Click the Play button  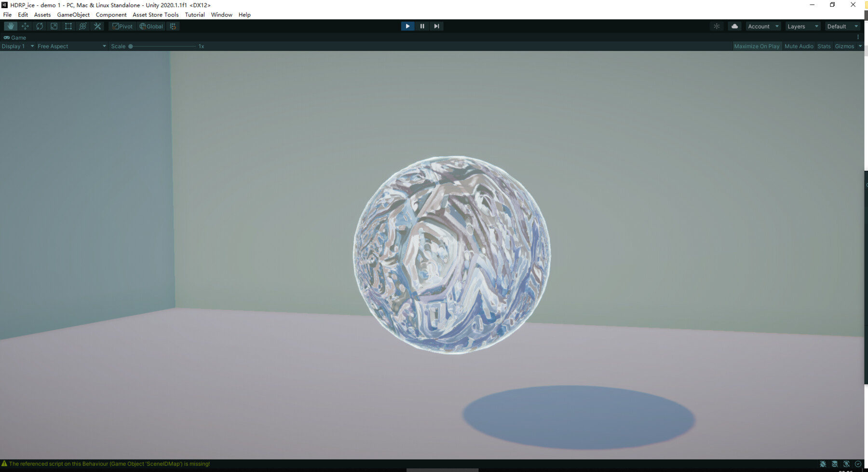coord(407,26)
